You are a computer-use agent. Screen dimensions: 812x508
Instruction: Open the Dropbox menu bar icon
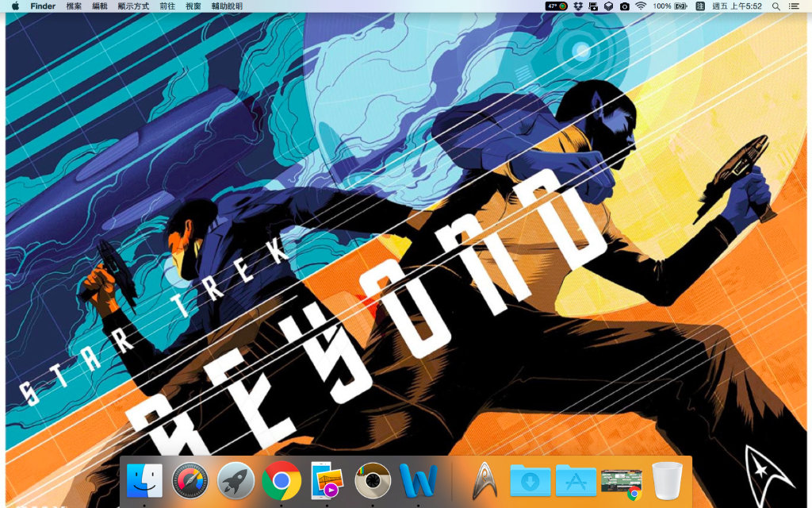(x=578, y=6)
